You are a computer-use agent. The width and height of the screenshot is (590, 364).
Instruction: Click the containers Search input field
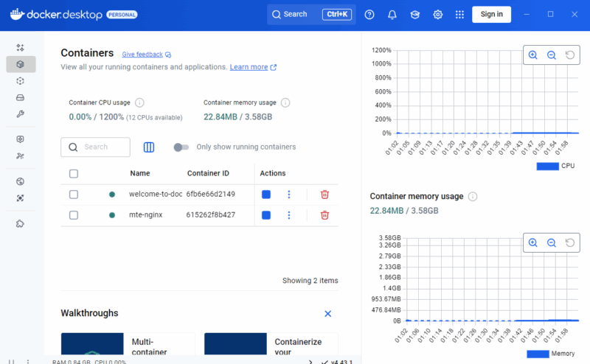pos(96,147)
